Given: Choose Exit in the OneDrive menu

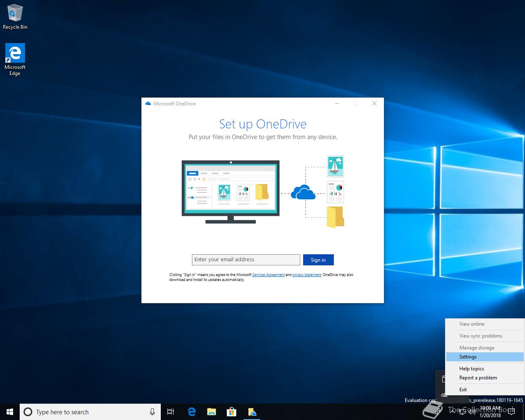Looking at the screenshot, I should click(x=485, y=390).
